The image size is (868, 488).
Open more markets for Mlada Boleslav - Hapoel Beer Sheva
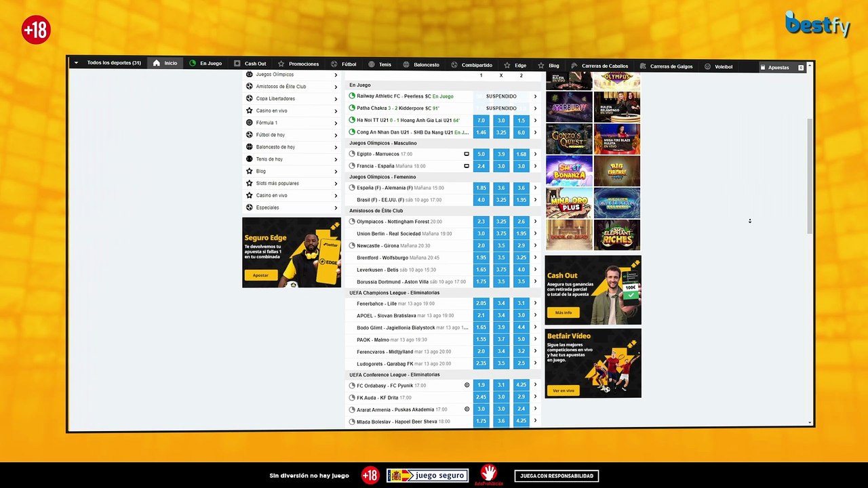point(535,421)
